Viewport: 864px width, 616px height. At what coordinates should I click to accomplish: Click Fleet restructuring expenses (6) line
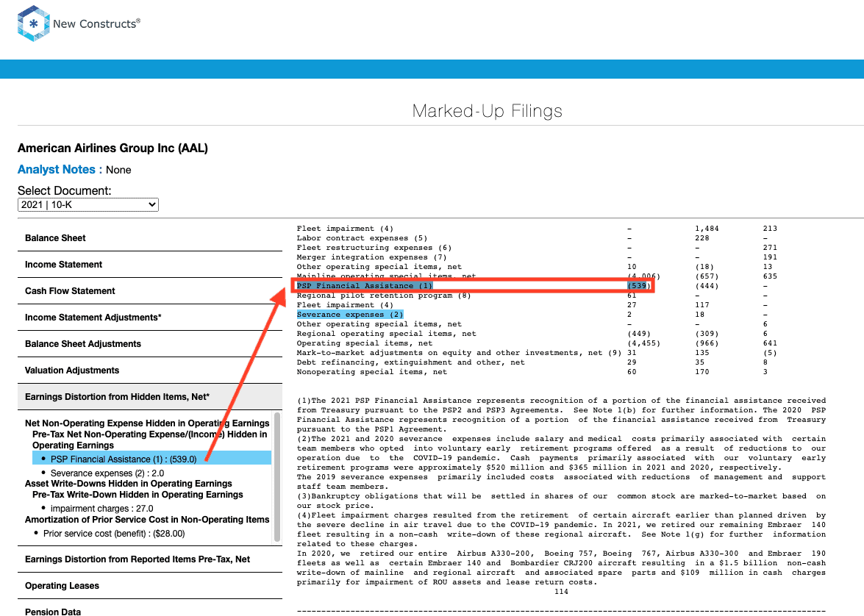pos(374,248)
